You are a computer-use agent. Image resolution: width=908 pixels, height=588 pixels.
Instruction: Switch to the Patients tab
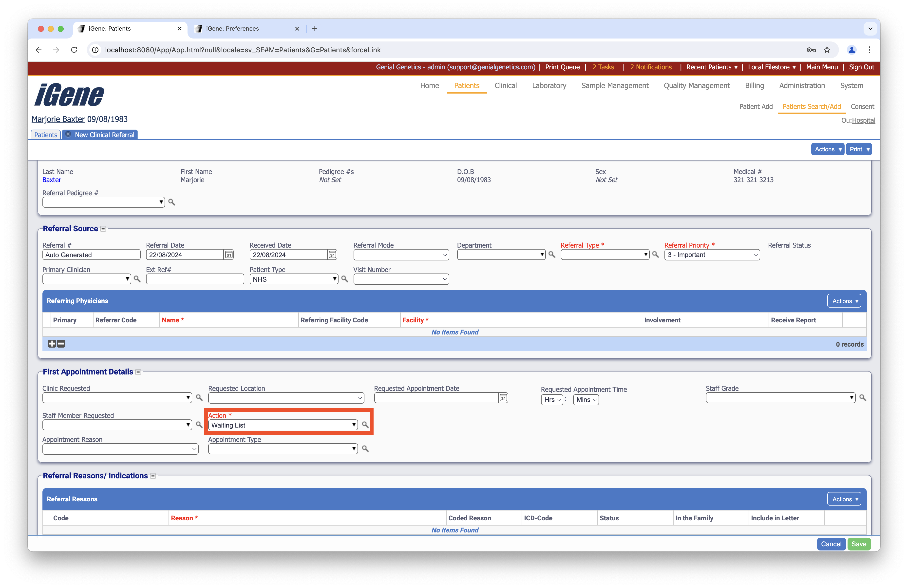click(x=45, y=135)
